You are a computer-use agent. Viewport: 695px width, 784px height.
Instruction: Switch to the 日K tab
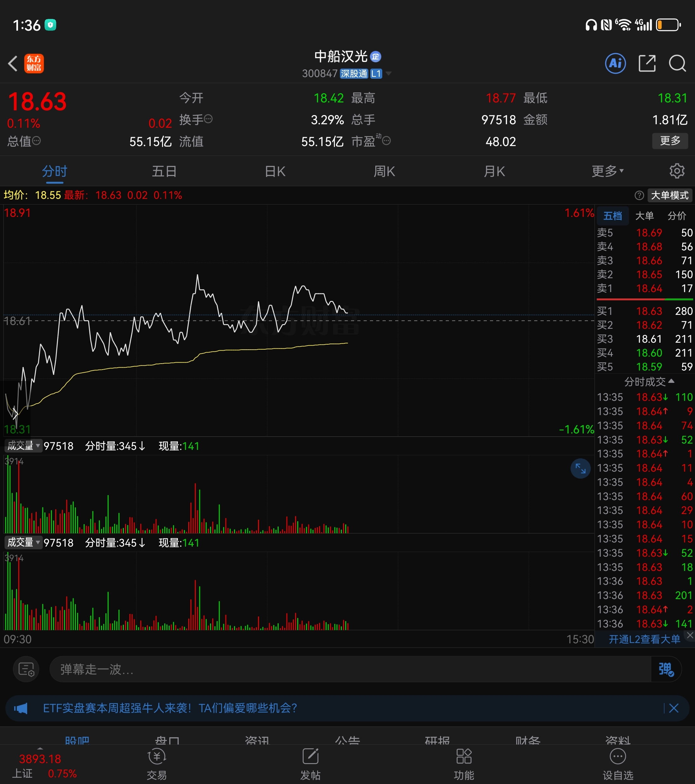pos(275,171)
